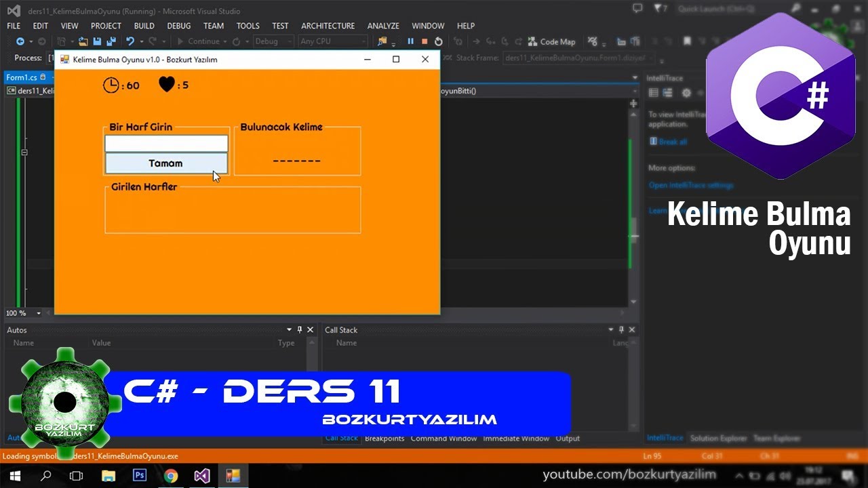Click the IntelliTrace events list view icon
The width and height of the screenshot is (868, 488).
(654, 93)
